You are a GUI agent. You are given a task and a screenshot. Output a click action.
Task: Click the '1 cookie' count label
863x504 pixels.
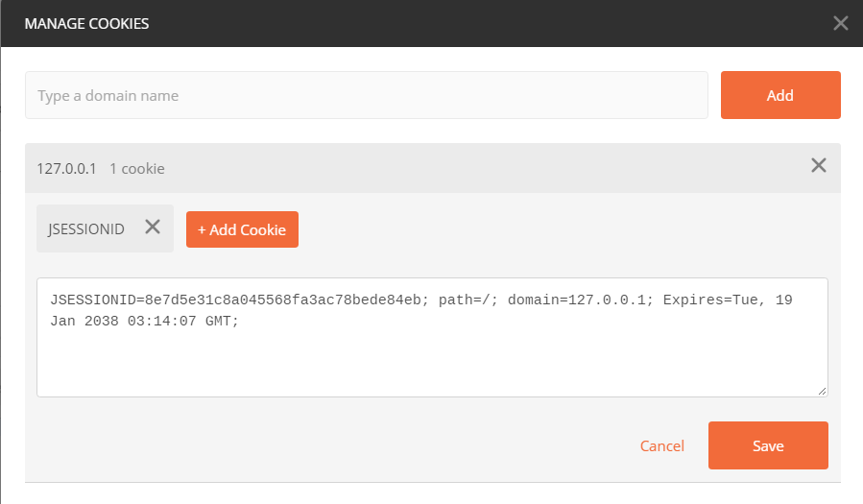point(137,168)
